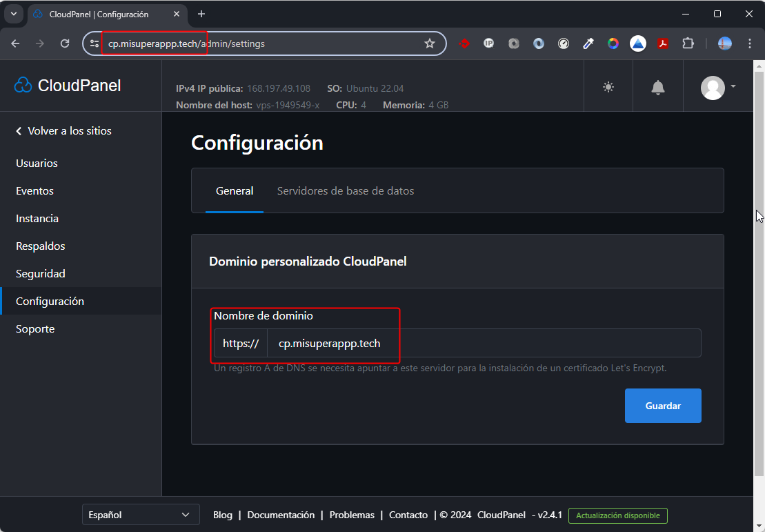Click Volver a los sitios link
Screen dimensions: 765x532
click(63, 131)
